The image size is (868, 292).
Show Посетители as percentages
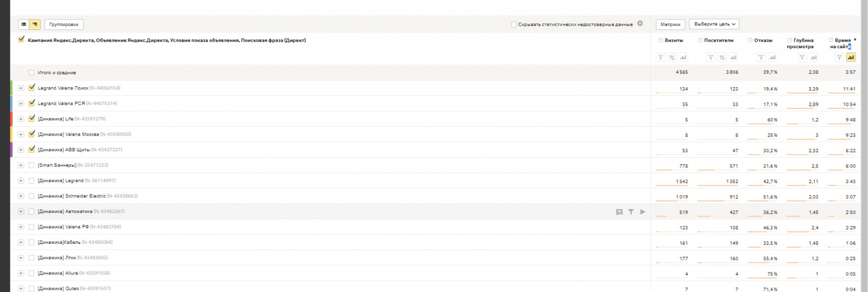tap(722, 57)
